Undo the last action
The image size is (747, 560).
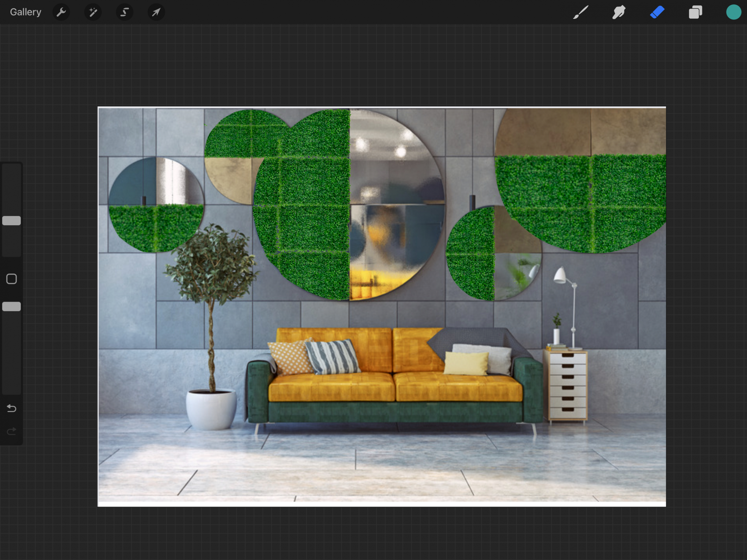coord(11,408)
